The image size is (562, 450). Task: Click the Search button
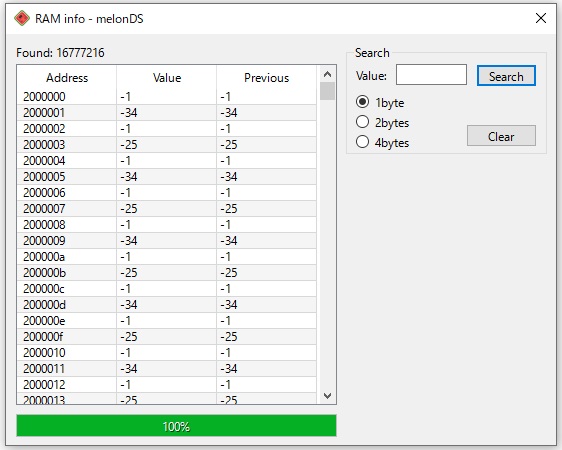[x=506, y=76]
